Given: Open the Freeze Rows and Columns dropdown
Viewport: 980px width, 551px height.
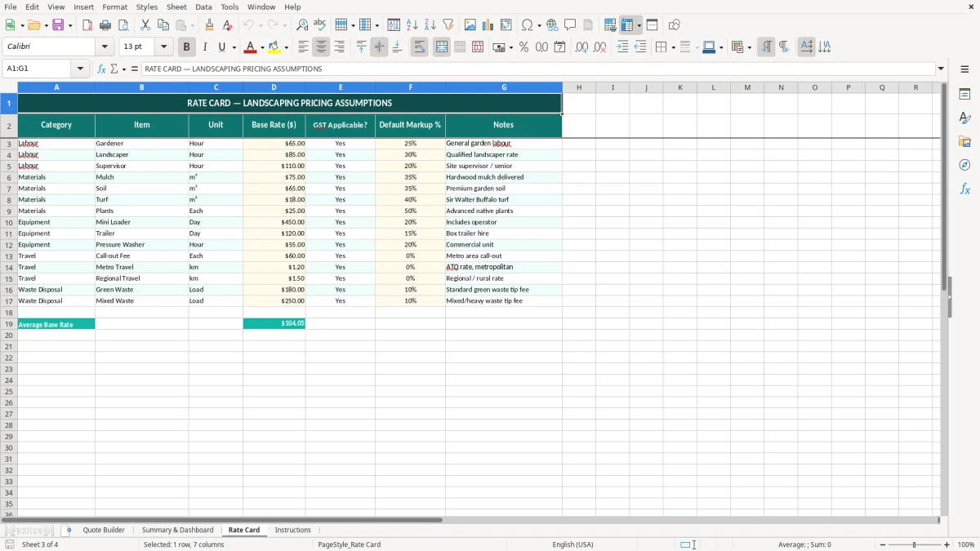Looking at the screenshot, I should coord(639,25).
